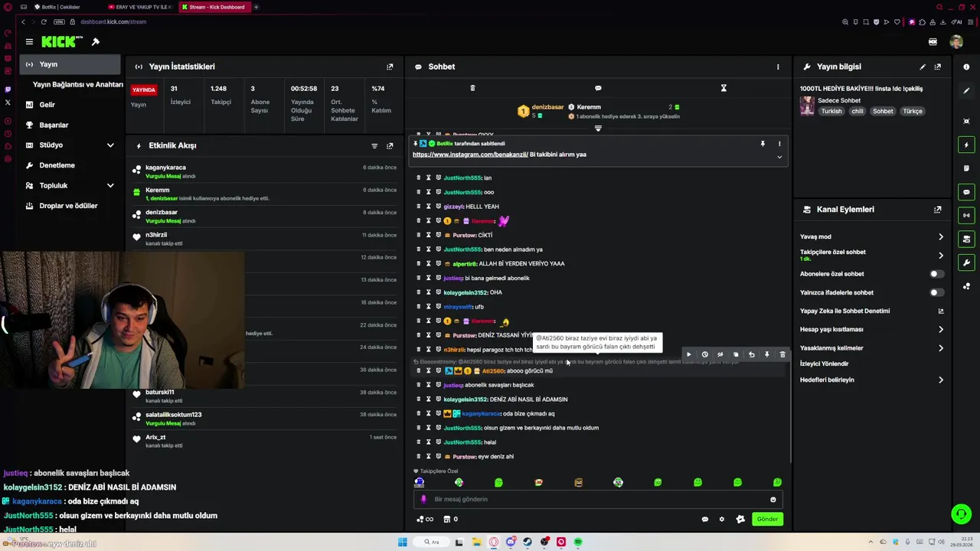This screenshot has height=551, width=980.
Task: Toggle chat bubble panel icon in right sidebar
Action: (x=967, y=192)
